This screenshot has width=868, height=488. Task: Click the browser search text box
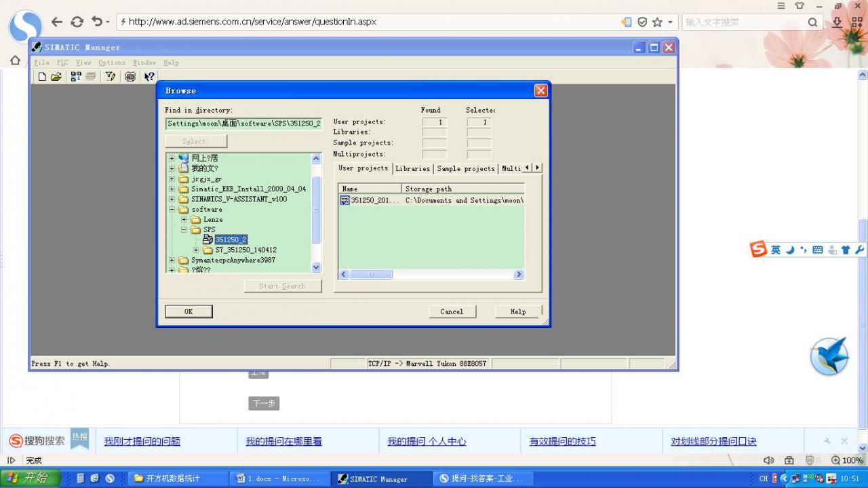point(744,22)
